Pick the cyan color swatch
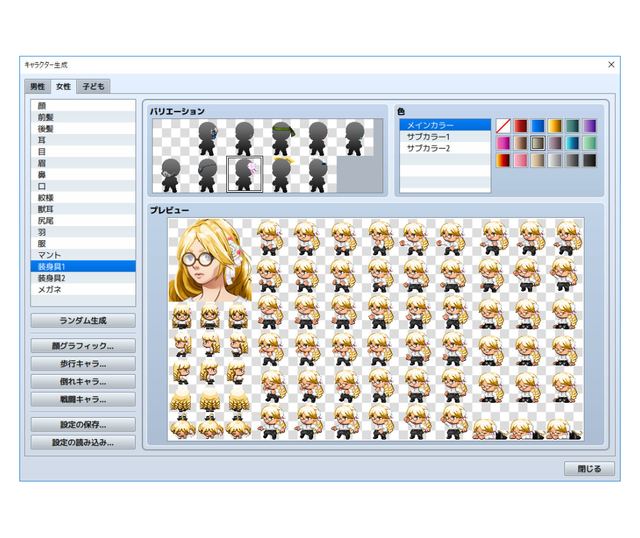 (572, 143)
